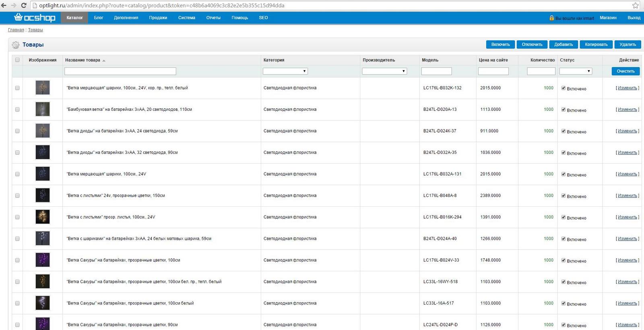Click the Отключить button
Screen dimensions: 644x330
click(x=532, y=44)
